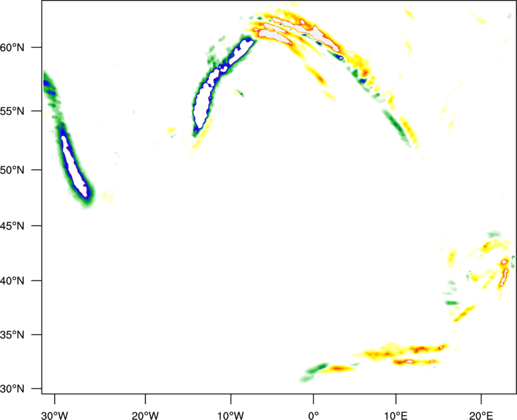Click the 40°N latitude label
This screenshot has width=517, height=420.
(12, 281)
